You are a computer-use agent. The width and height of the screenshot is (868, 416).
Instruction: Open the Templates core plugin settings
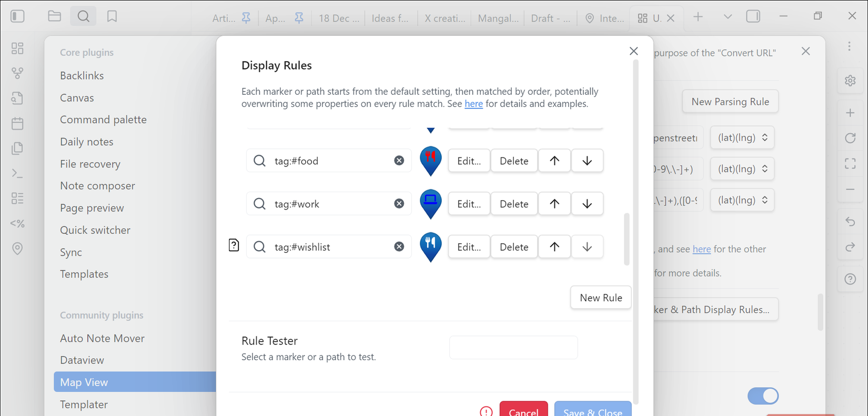[x=84, y=274]
